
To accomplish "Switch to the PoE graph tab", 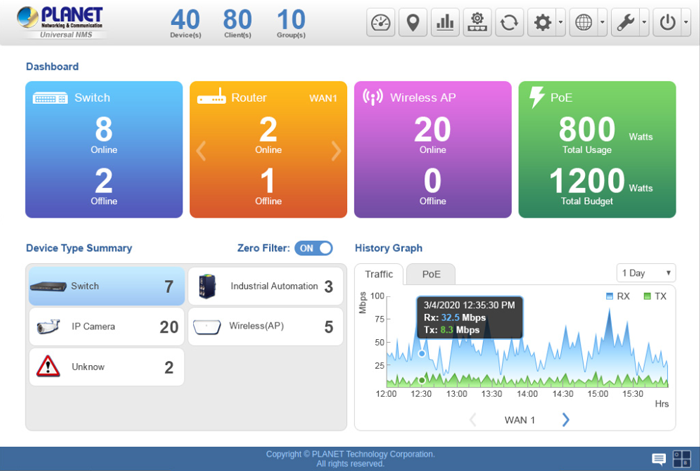I will (x=431, y=273).
